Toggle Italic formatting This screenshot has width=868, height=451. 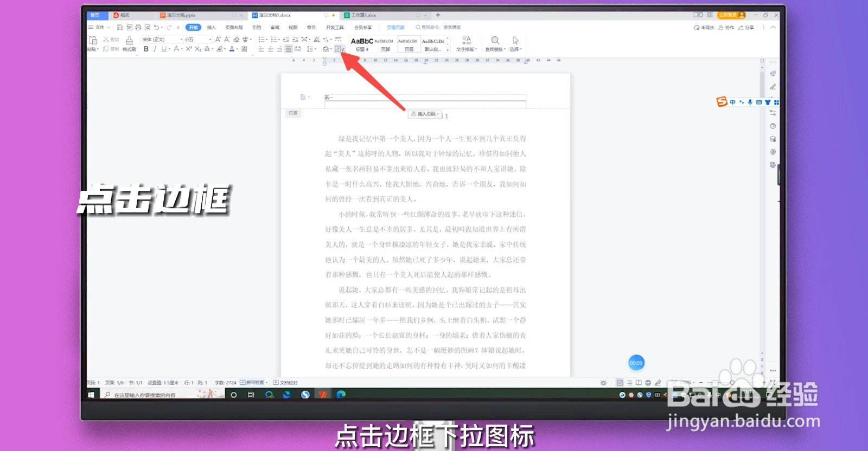point(155,49)
